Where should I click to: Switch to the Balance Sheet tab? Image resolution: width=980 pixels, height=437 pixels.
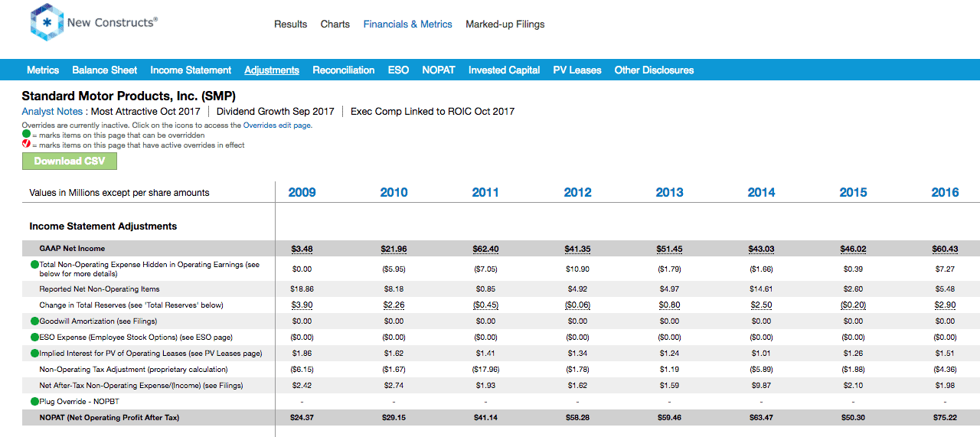(x=105, y=70)
